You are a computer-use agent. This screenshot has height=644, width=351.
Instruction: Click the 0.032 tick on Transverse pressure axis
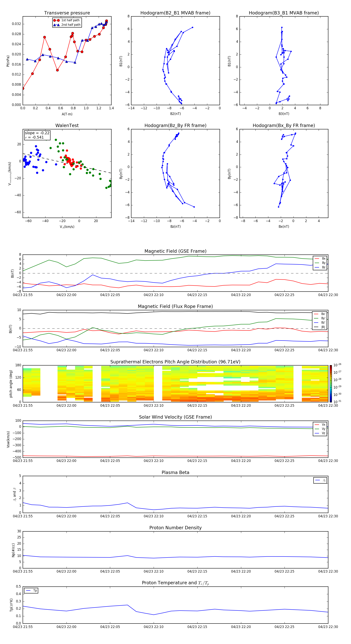point(17,24)
